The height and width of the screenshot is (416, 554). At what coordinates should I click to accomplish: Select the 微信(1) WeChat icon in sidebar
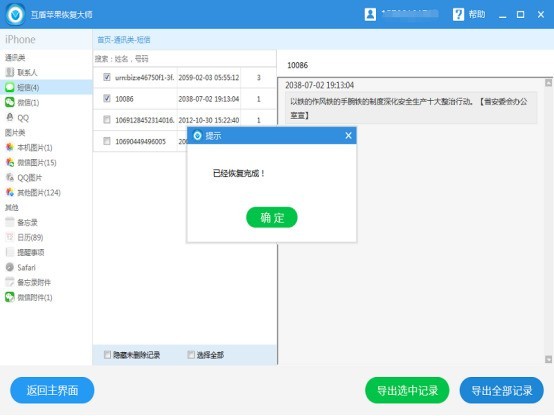pyautogui.click(x=10, y=102)
